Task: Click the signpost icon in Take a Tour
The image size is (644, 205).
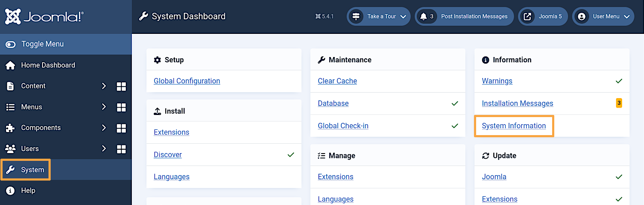Action: tap(356, 17)
